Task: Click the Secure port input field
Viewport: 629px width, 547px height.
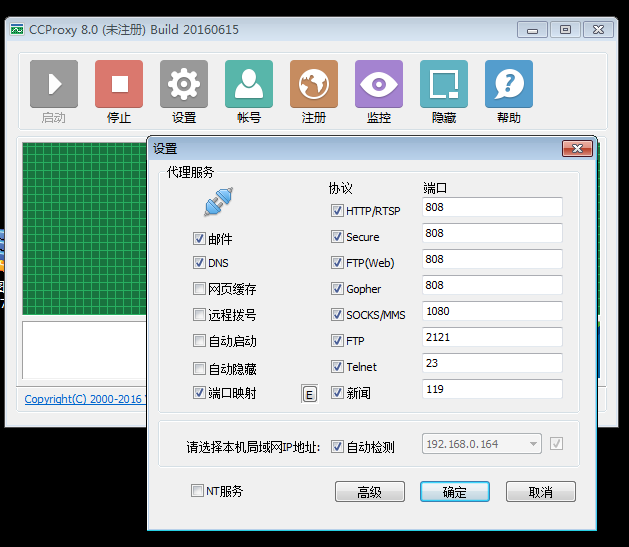Action: pyautogui.click(x=492, y=233)
